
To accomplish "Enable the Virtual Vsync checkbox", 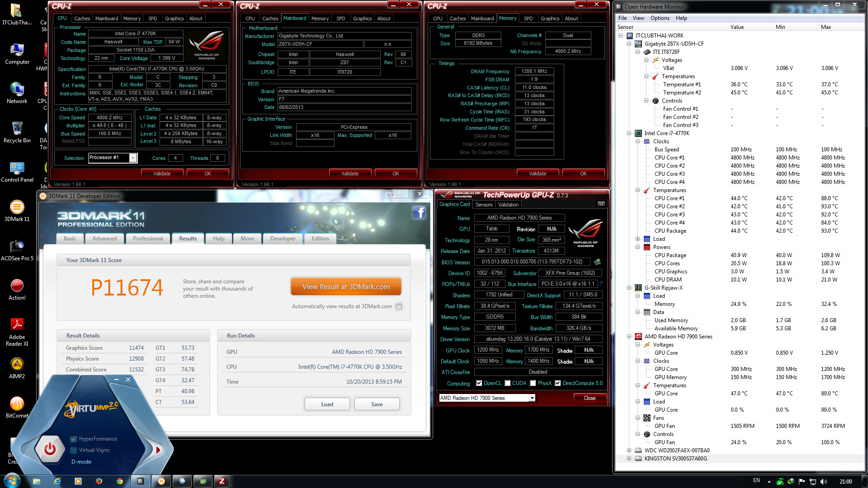I will pyautogui.click(x=74, y=450).
